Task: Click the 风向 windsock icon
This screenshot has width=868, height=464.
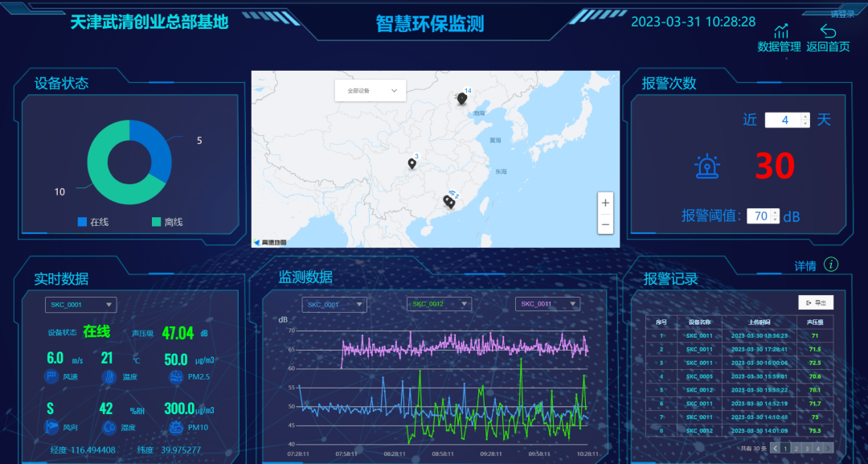Action: click(x=51, y=427)
